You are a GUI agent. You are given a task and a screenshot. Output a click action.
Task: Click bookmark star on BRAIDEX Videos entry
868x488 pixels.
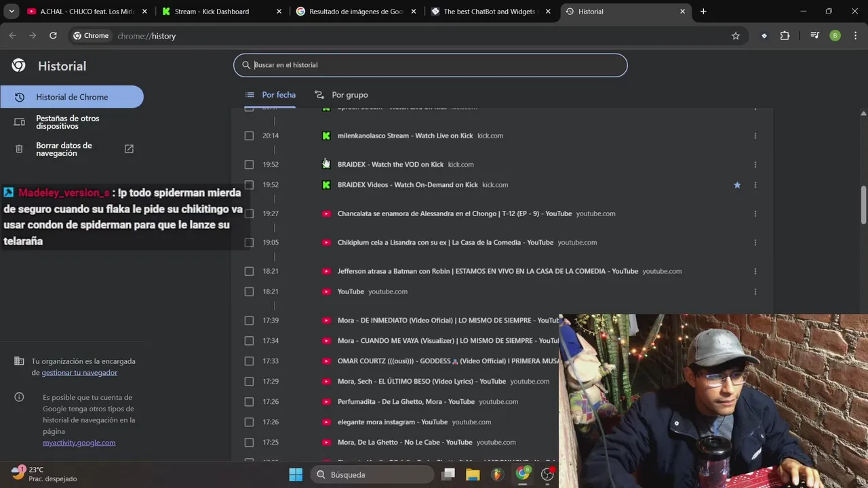(x=737, y=184)
